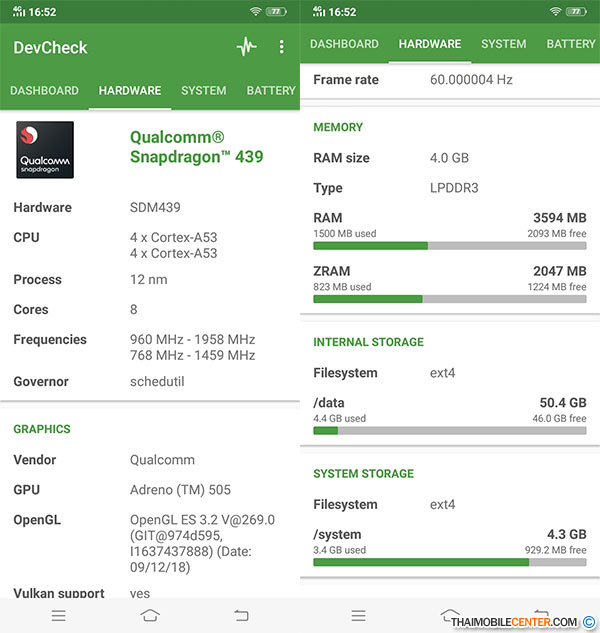
Task: Tap the left status bar Wi-Fi icon
Action: point(256,11)
